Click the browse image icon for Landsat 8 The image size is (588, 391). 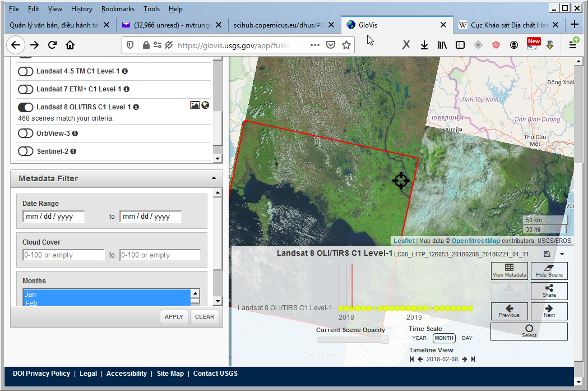pos(195,105)
